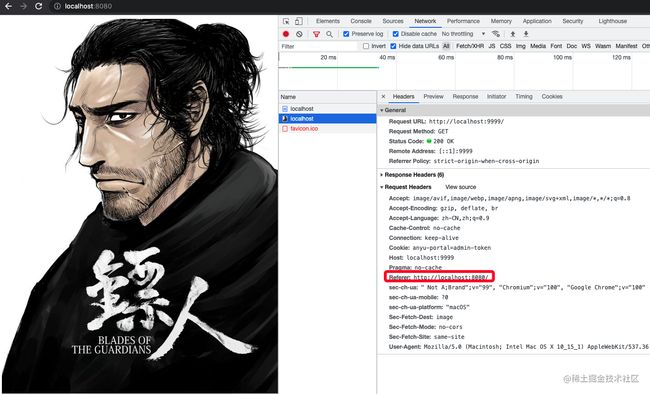Image resolution: width=650 pixels, height=394 pixels.
Task: Click the localhost:8080 address bar
Action: tap(88, 6)
